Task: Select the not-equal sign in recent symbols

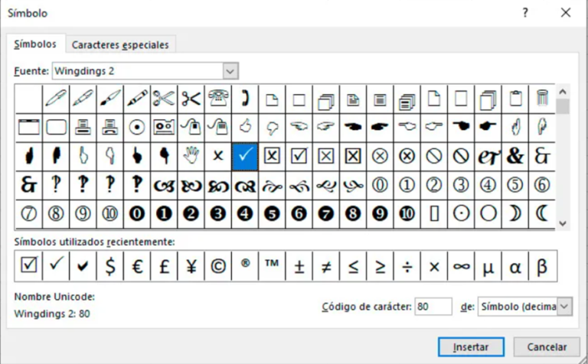Action: pos(325,265)
